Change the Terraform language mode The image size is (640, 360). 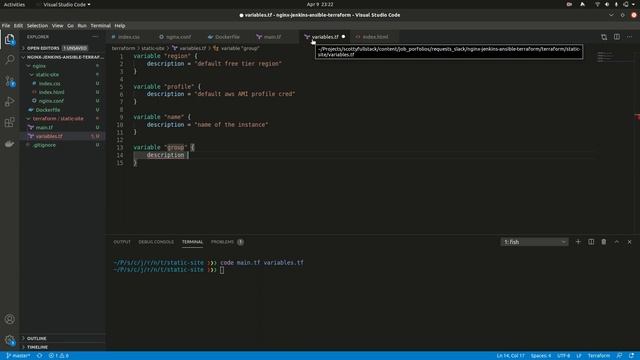[x=599, y=356]
